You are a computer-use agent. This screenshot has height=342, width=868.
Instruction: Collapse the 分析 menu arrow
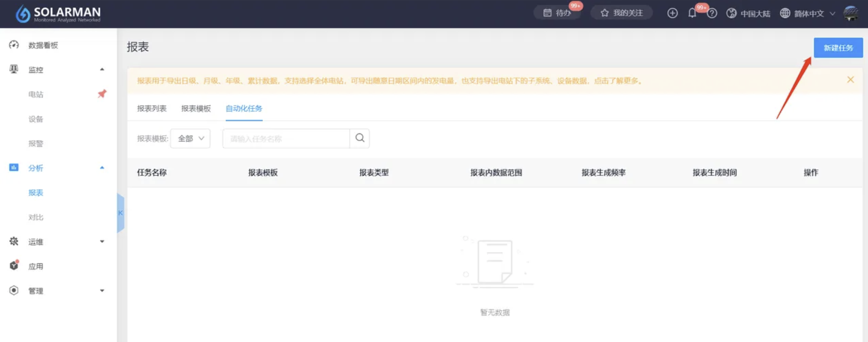(102, 168)
